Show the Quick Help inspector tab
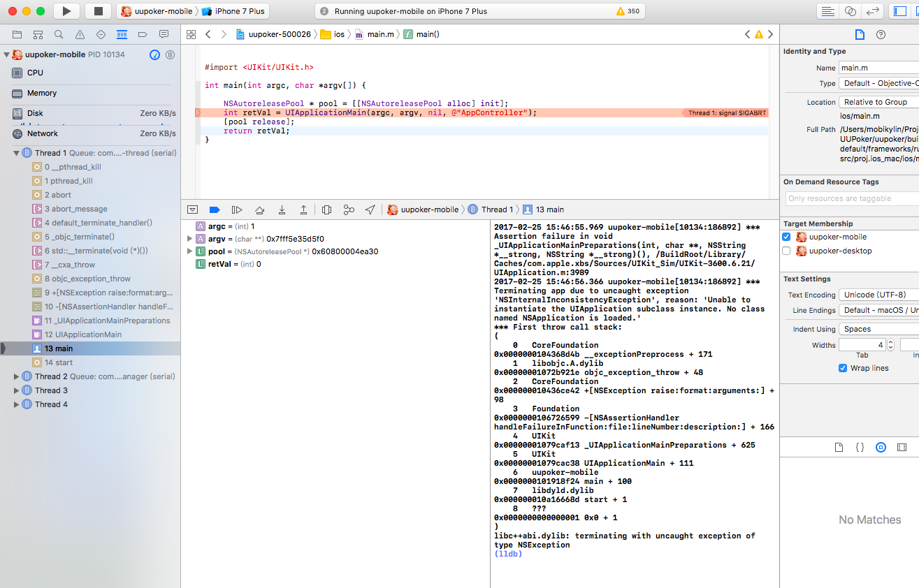 (x=881, y=34)
